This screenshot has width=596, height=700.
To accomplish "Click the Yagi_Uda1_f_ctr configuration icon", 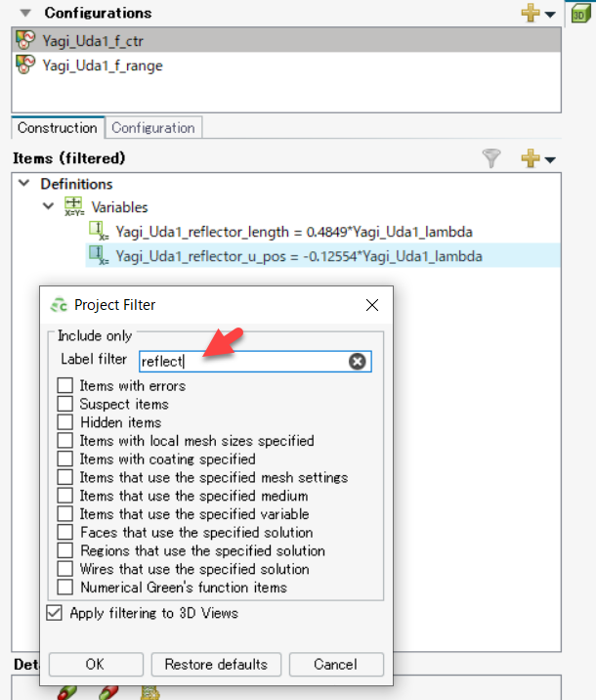I will click(x=25, y=40).
